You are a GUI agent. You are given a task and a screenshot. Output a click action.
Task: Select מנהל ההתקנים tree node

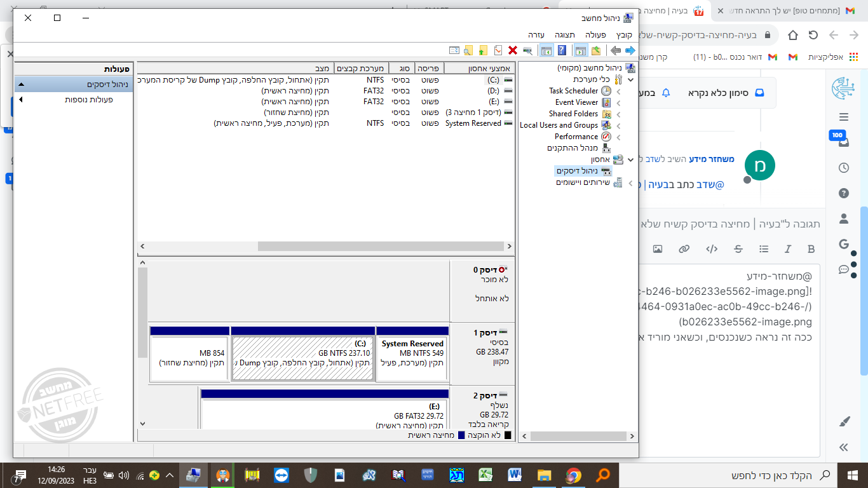point(573,148)
